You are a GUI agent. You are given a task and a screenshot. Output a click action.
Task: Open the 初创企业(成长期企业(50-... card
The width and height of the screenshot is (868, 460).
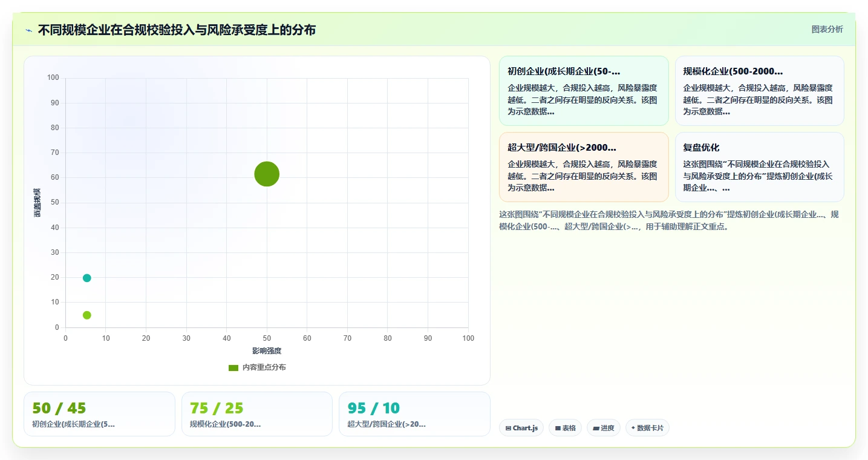584,91
